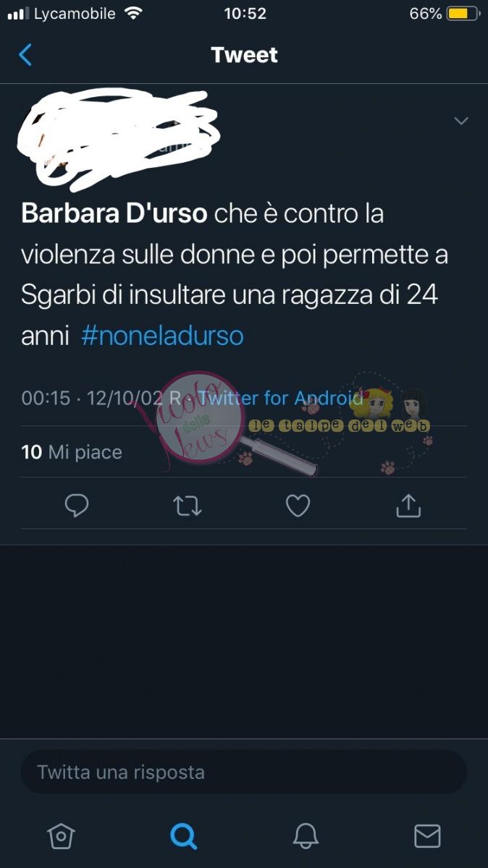
Task: Tap the Tweet header title
Action: 244,55
